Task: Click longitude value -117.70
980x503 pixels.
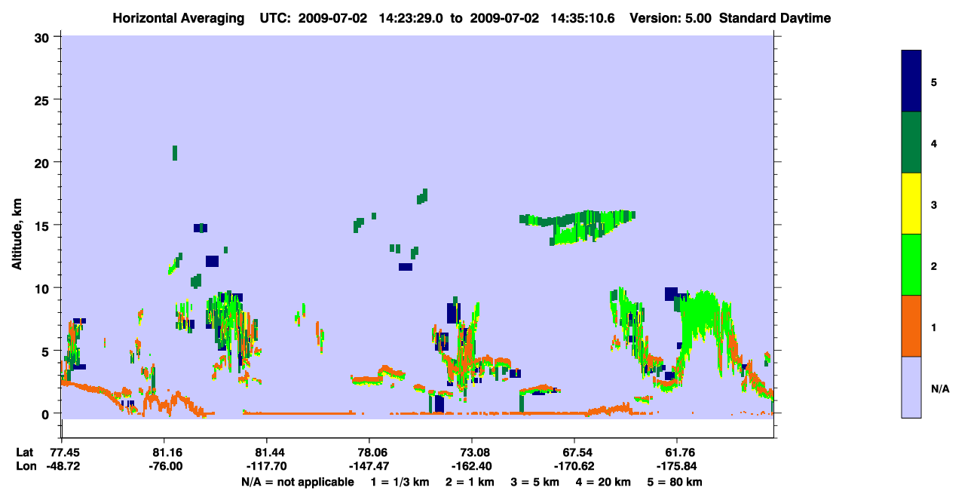Action: (x=267, y=466)
